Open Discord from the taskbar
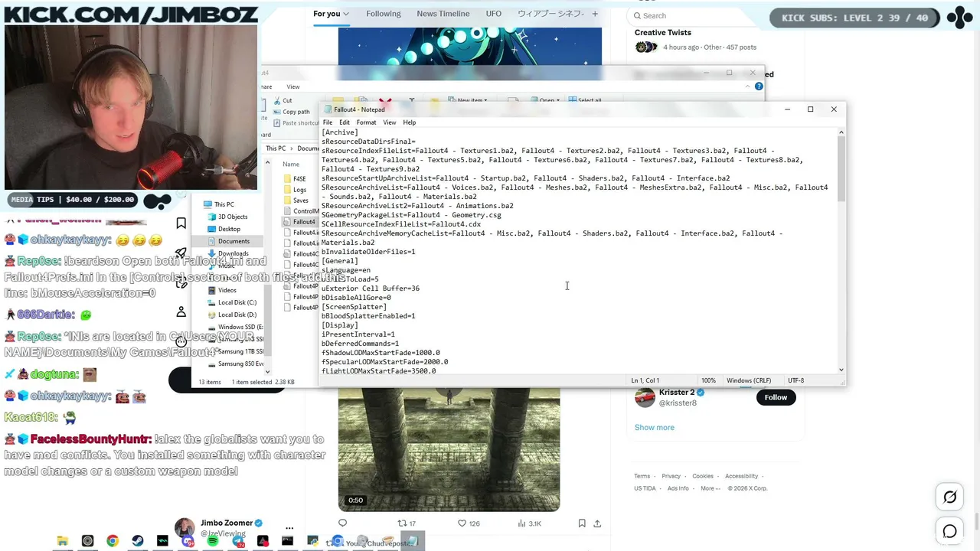980x551 pixels. coord(188,541)
